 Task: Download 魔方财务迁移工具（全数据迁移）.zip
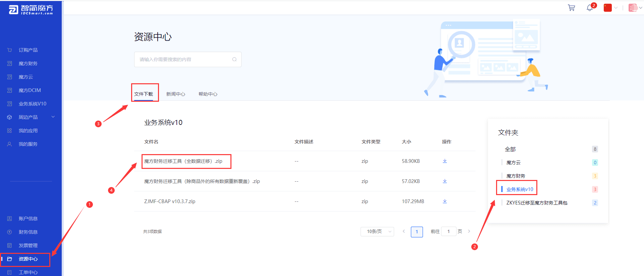point(445,161)
